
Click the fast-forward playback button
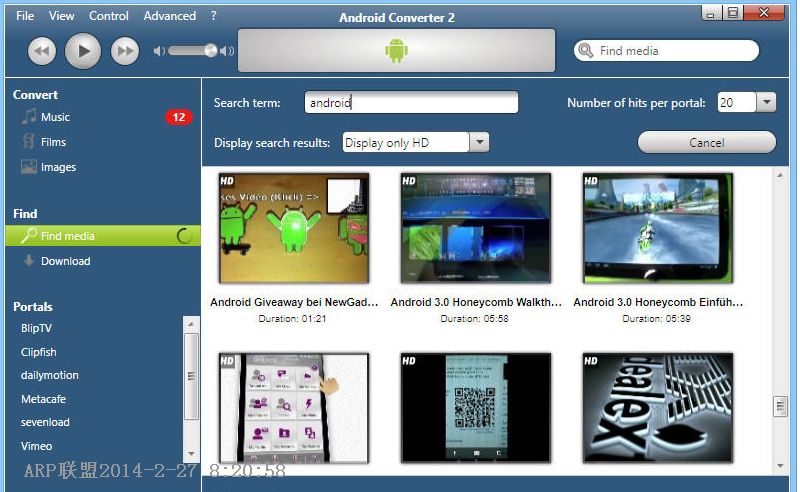(125, 51)
